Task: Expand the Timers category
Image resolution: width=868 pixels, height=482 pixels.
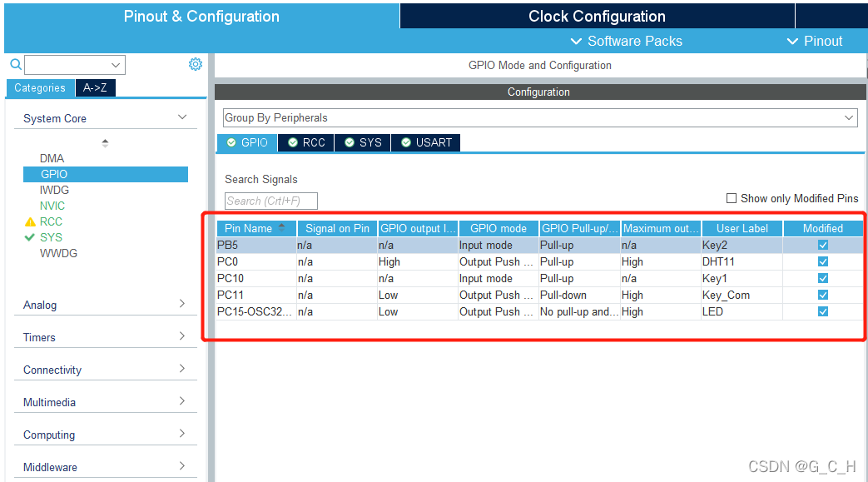Action: tap(104, 337)
